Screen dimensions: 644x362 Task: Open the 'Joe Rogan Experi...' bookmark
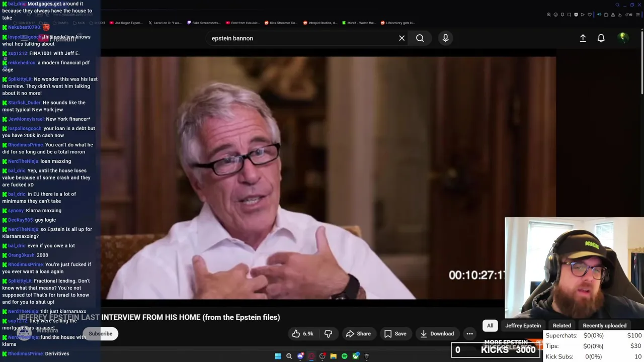pyautogui.click(x=126, y=23)
